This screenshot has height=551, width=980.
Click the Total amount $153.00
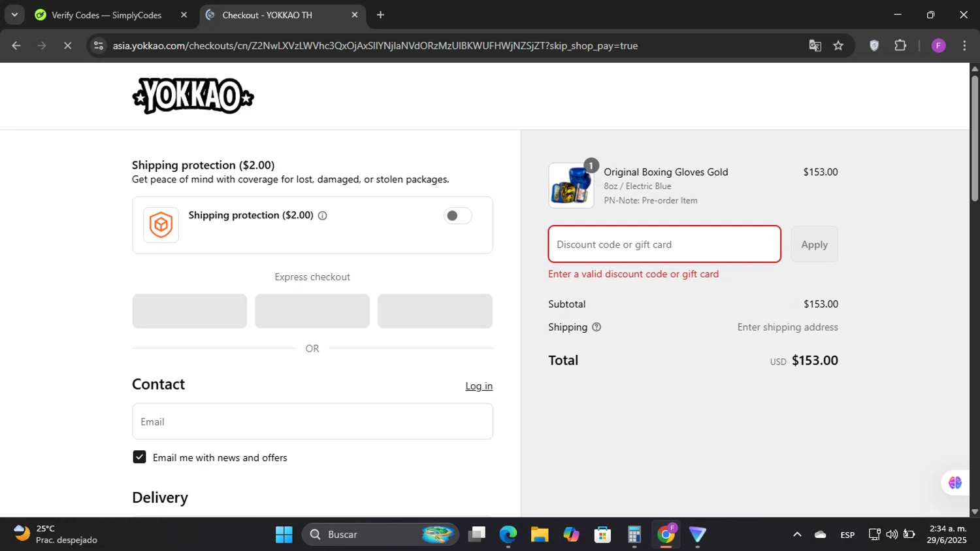pyautogui.click(x=815, y=360)
